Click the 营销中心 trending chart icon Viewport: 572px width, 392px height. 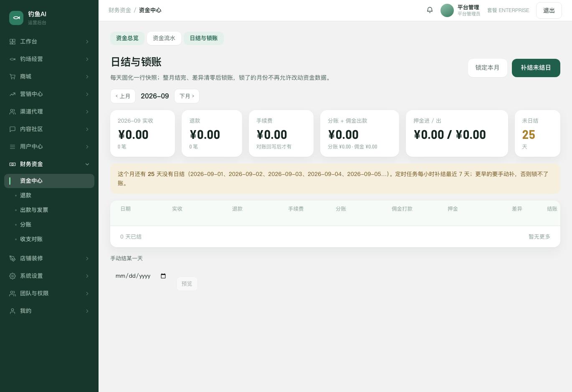tap(13, 94)
